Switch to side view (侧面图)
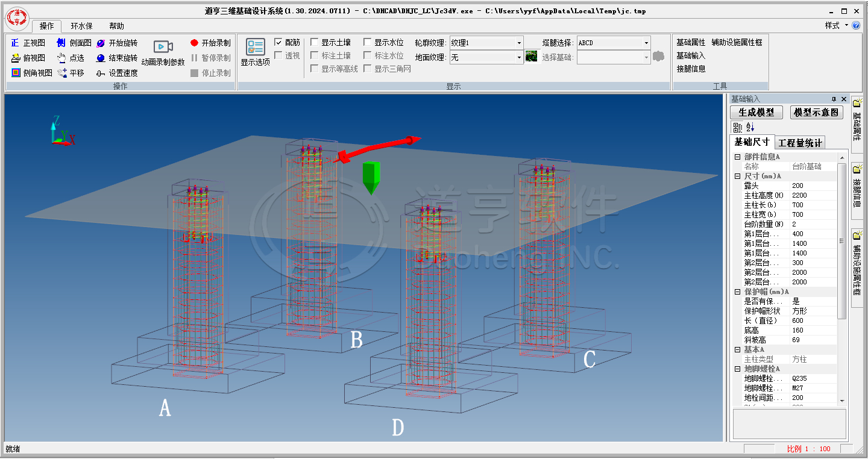This screenshot has height=459, width=868. tap(74, 43)
